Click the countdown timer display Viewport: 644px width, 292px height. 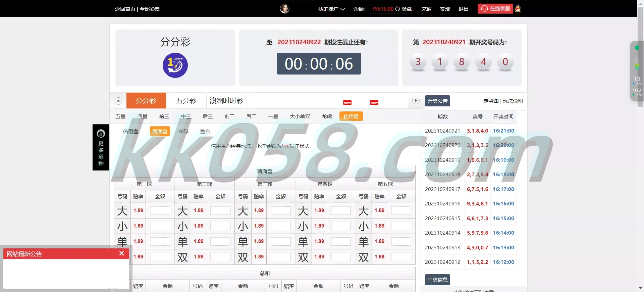[x=319, y=64]
